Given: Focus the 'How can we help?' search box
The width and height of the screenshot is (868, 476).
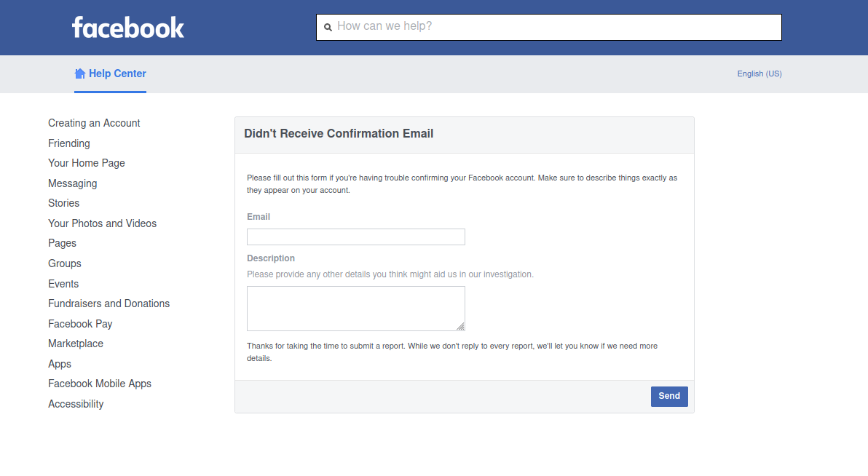Looking at the screenshot, I should tap(548, 27).
